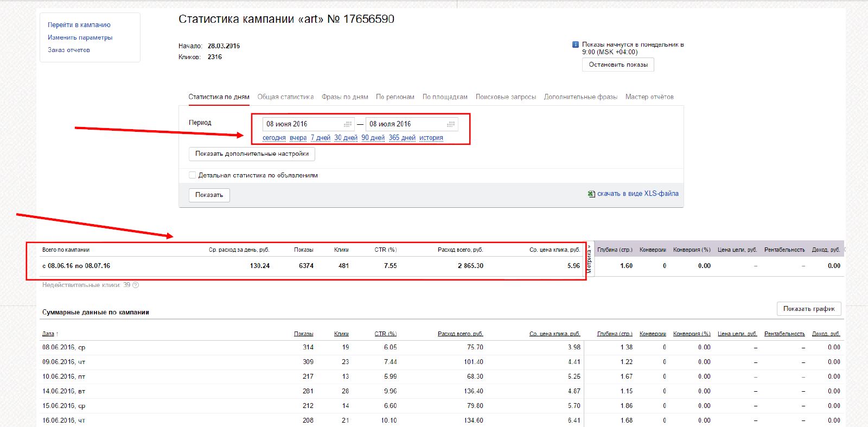The width and height of the screenshot is (868, 427).
Task: Select сегодня period shortcut
Action: click(274, 138)
